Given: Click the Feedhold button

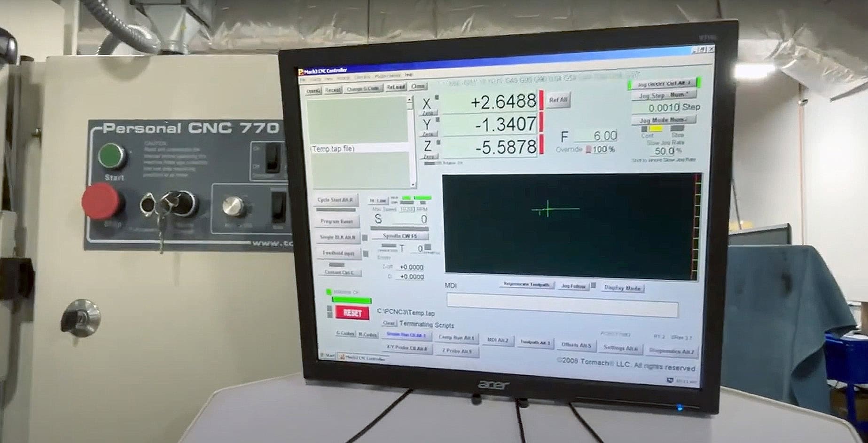Looking at the screenshot, I should [338, 253].
